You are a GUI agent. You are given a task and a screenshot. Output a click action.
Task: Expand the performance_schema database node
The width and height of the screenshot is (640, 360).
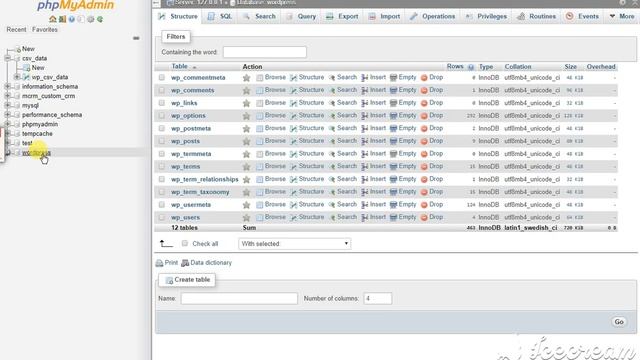pos(7,115)
